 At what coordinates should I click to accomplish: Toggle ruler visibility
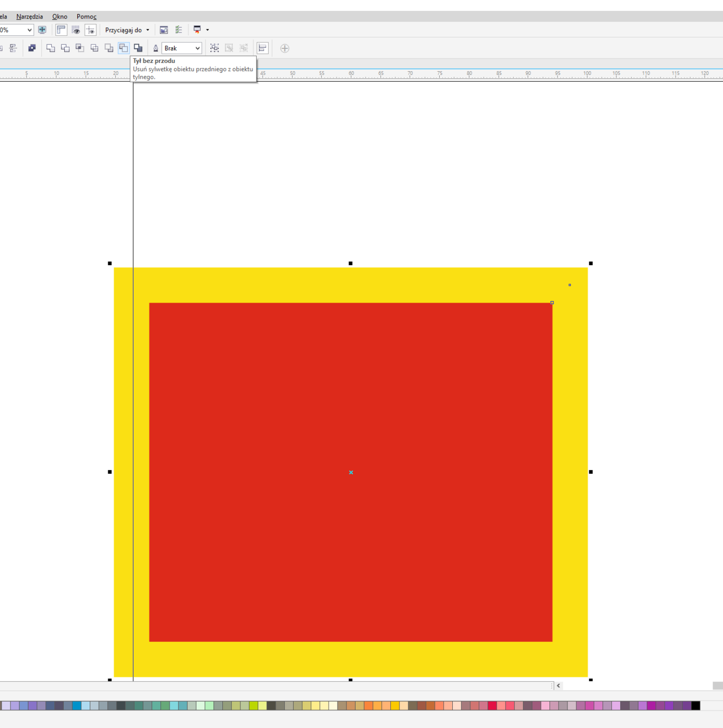point(61,30)
